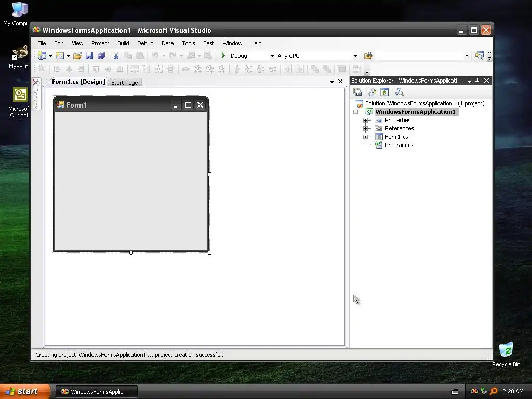
Task: Open the Project menu
Action: point(100,43)
